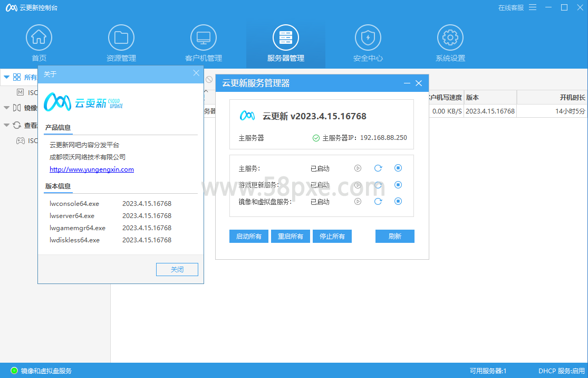This screenshot has height=378, width=588.
Task: Click DHCP 服务:启用 status text
Action: click(x=562, y=371)
